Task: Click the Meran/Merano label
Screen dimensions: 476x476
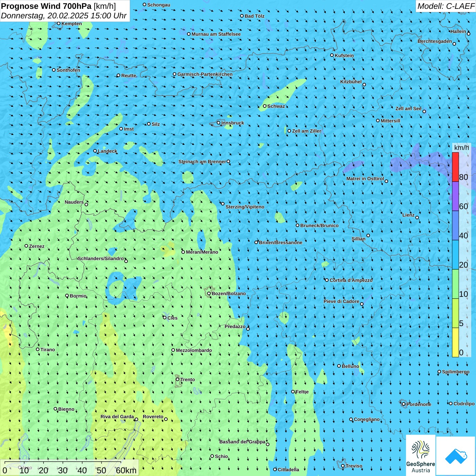Action: [202, 252]
